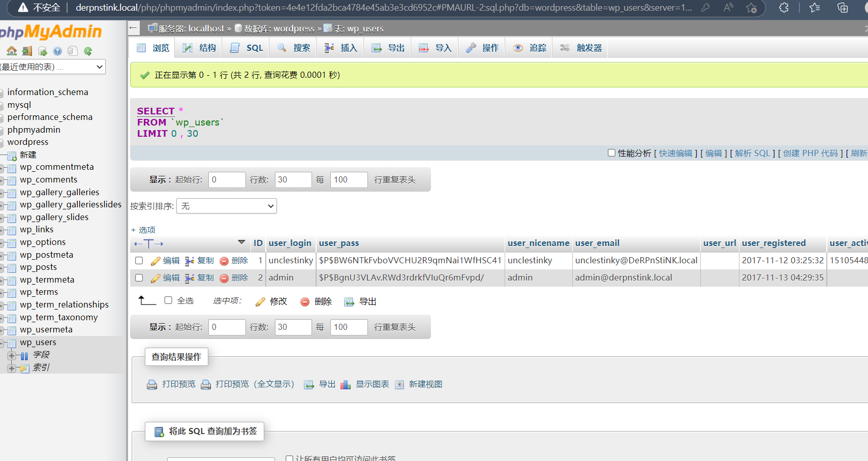Click the SQL documentation pages icon
This screenshot has width=868, height=461.
coord(73,51)
